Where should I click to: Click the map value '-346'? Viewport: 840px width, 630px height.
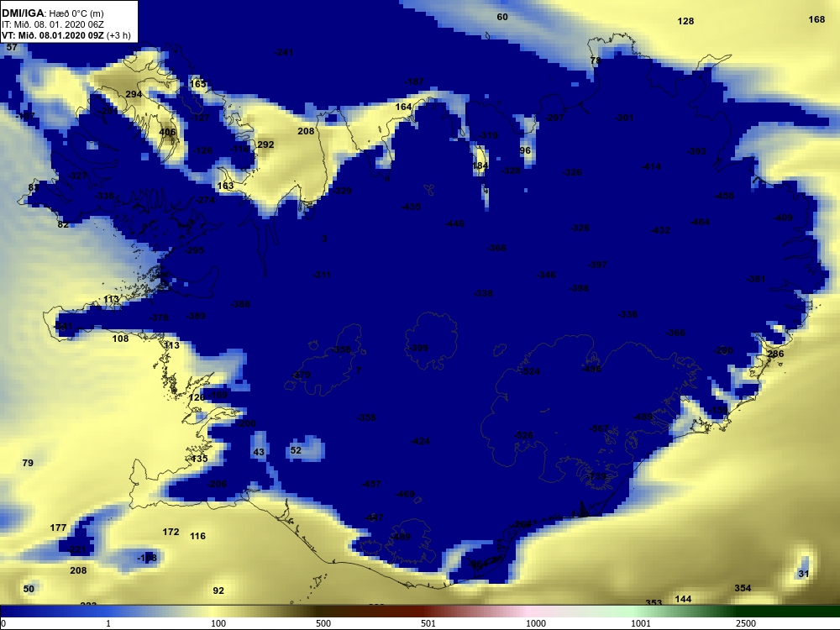tap(547, 275)
